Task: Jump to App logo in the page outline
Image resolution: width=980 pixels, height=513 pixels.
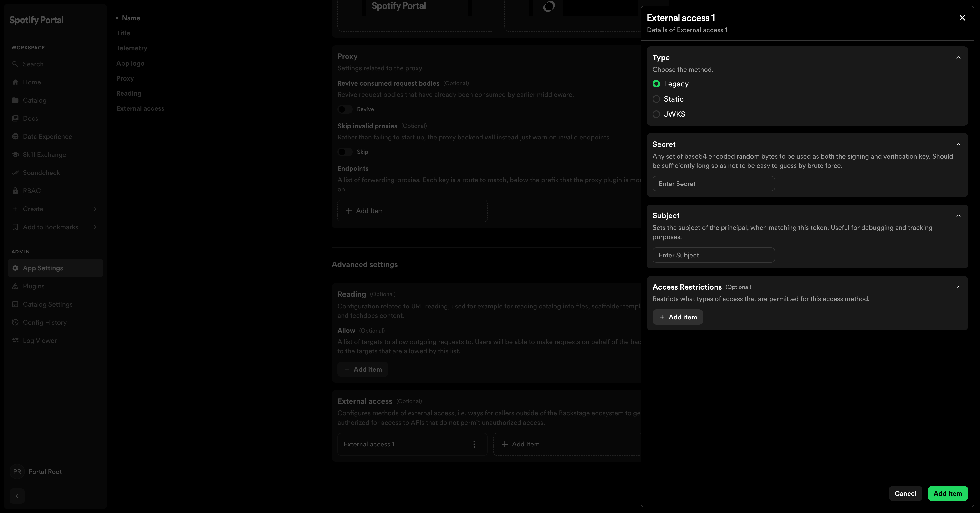Action: click(x=131, y=63)
